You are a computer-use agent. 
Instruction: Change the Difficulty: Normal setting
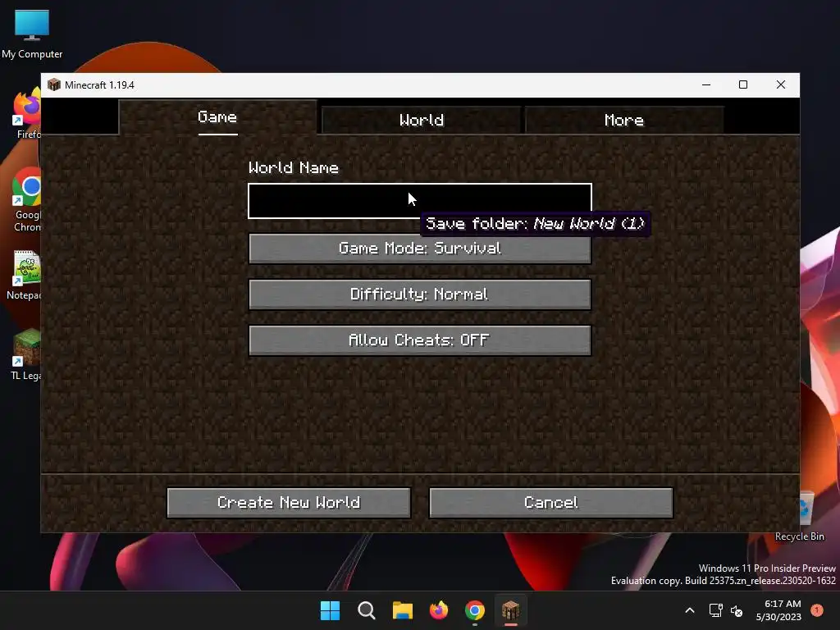pyautogui.click(x=420, y=294)
